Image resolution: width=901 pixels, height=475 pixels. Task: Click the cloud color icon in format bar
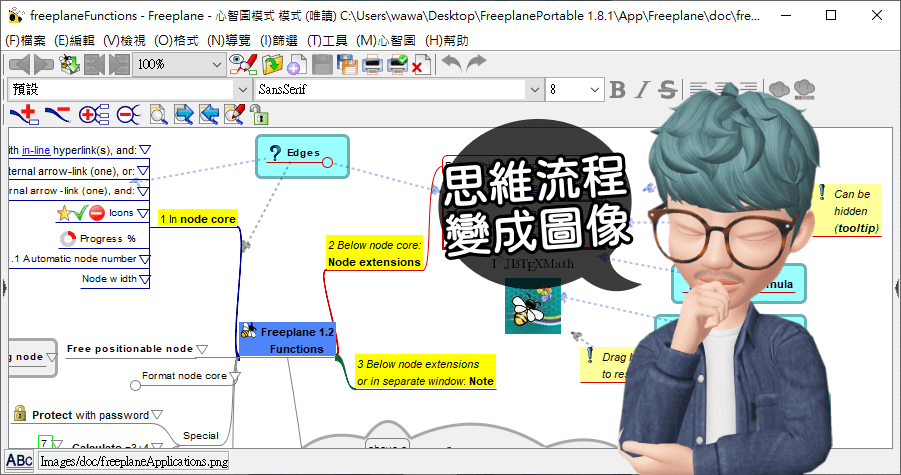point(804,89)
